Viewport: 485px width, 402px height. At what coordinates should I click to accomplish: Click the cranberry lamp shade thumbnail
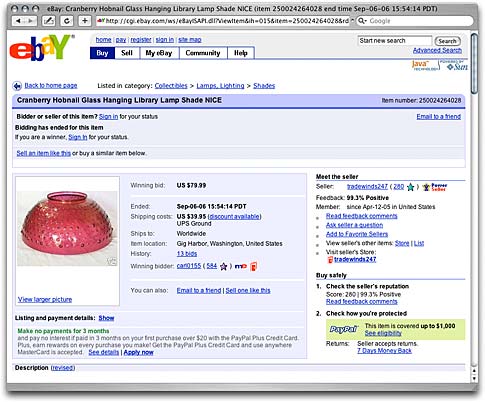click(67, 228)
